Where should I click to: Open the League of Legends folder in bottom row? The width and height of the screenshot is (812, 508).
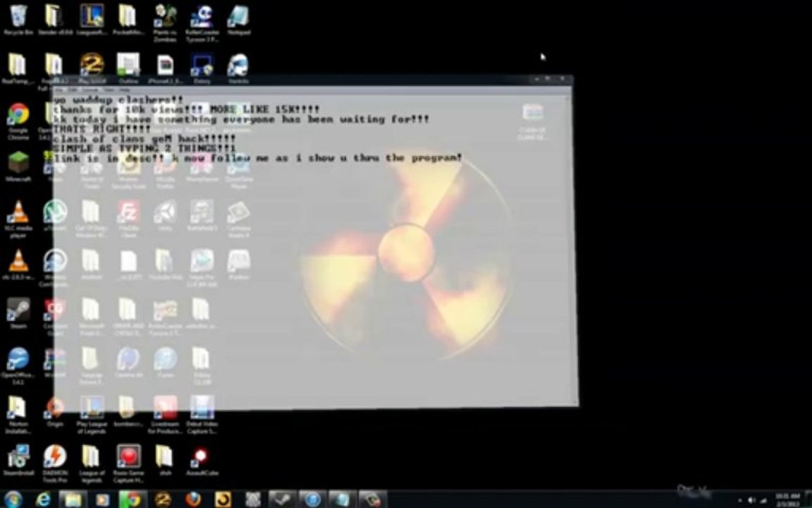[x=91, y=463]
